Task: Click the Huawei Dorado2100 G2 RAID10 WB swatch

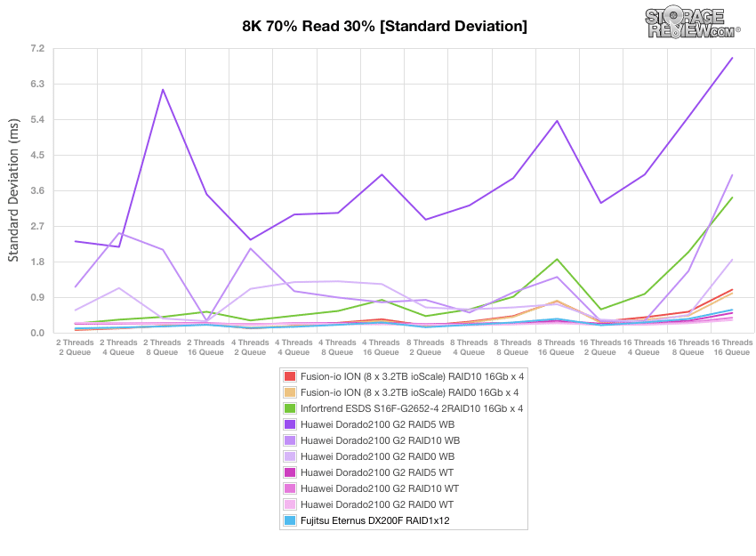Action: [290, 440]
